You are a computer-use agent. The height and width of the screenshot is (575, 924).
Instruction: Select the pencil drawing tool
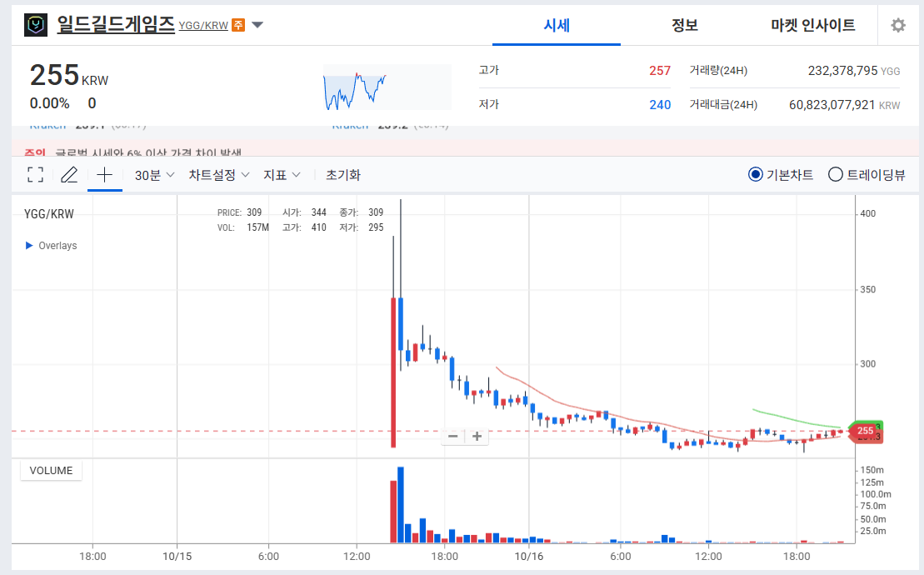tap(69, 175)
